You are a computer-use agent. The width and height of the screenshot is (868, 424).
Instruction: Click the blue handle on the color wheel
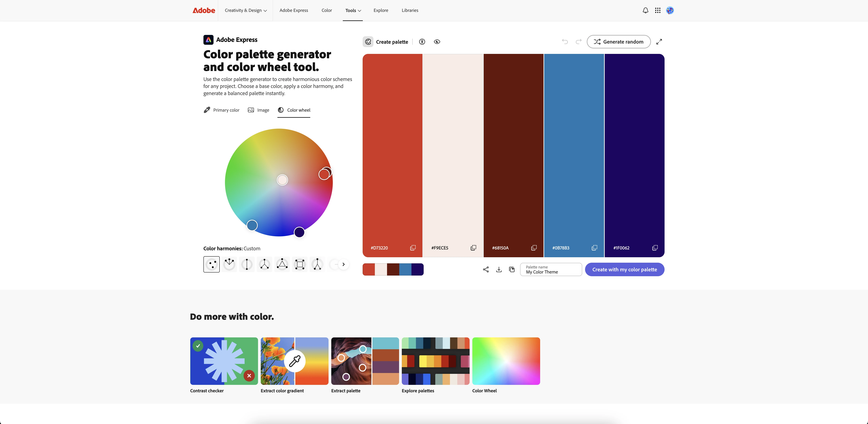[252, 225]
